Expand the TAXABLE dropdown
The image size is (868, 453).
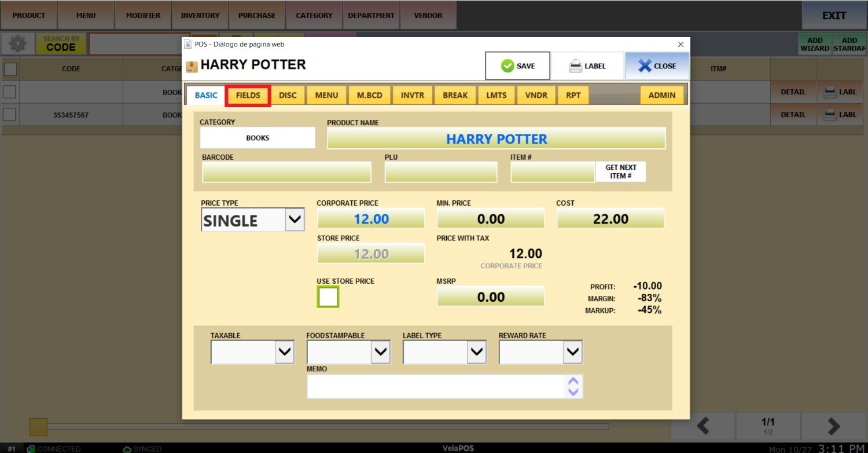284,352
